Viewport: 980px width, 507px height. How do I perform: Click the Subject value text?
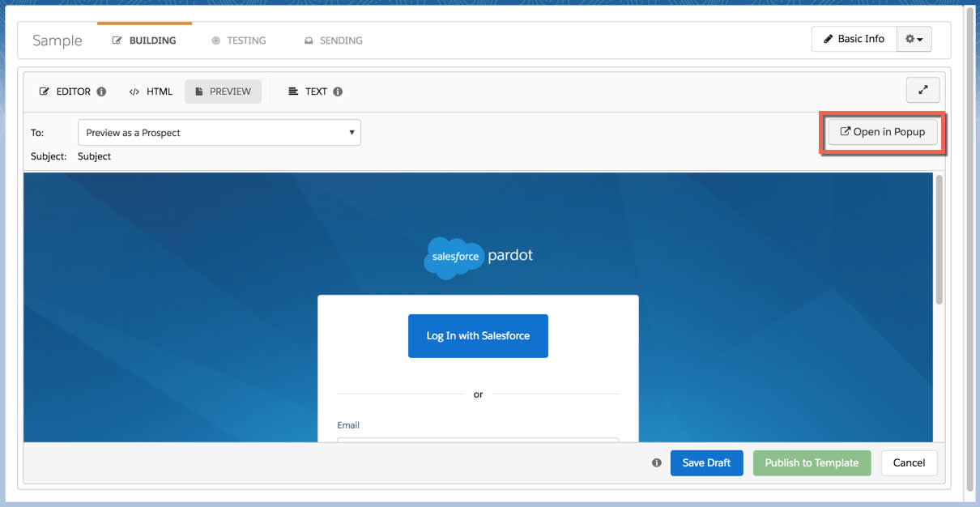[x=94, y=156]
